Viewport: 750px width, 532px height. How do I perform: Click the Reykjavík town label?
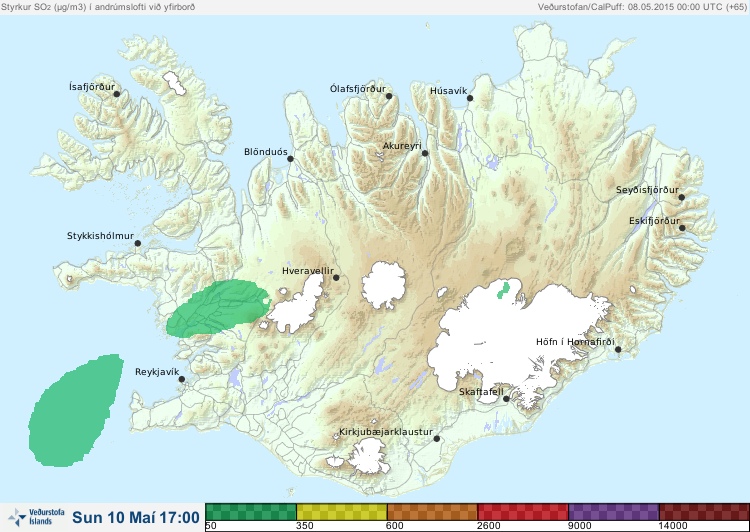(157, 372)
